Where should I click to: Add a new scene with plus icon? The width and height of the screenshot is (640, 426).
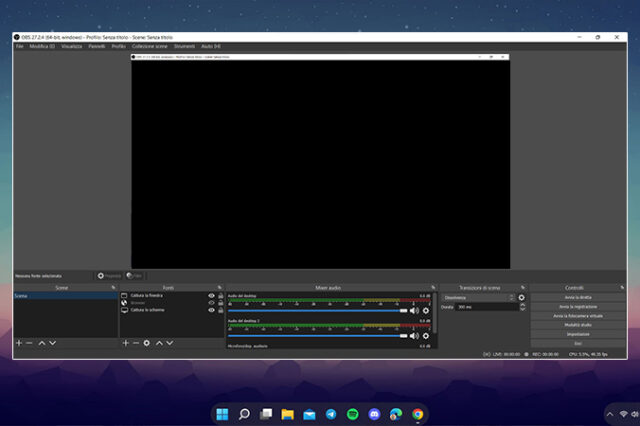[18, 343]
